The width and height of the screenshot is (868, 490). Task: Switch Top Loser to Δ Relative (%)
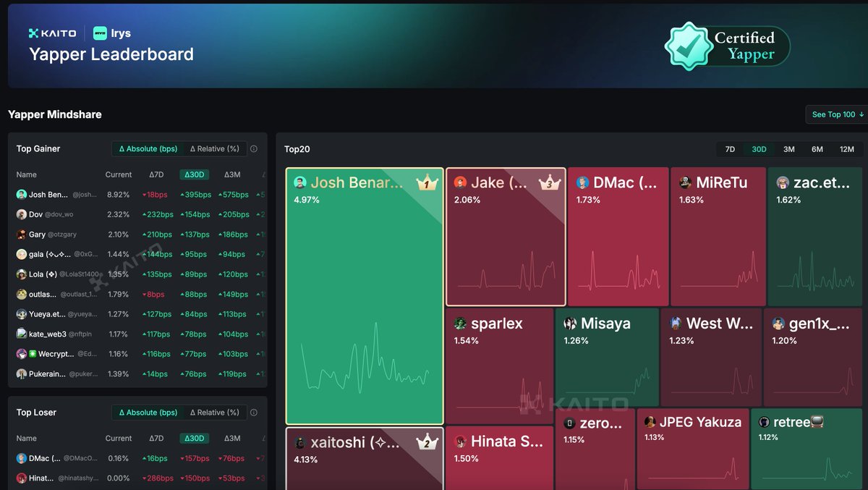click(x=215, y=413)
